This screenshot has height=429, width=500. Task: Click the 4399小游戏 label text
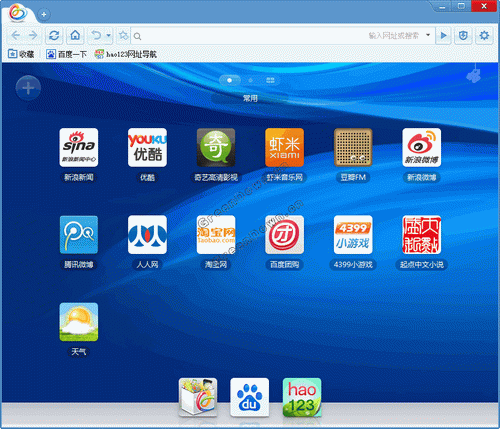point(353,265)
